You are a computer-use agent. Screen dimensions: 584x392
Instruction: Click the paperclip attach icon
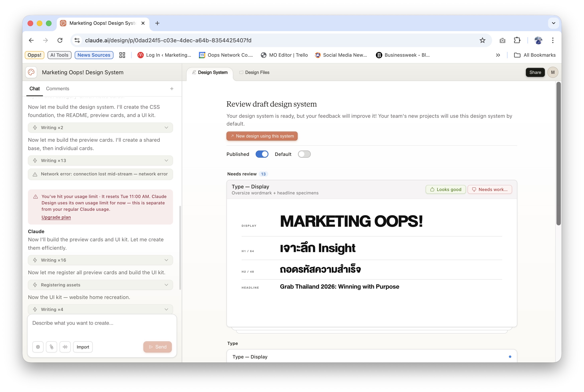coord(52,347)
